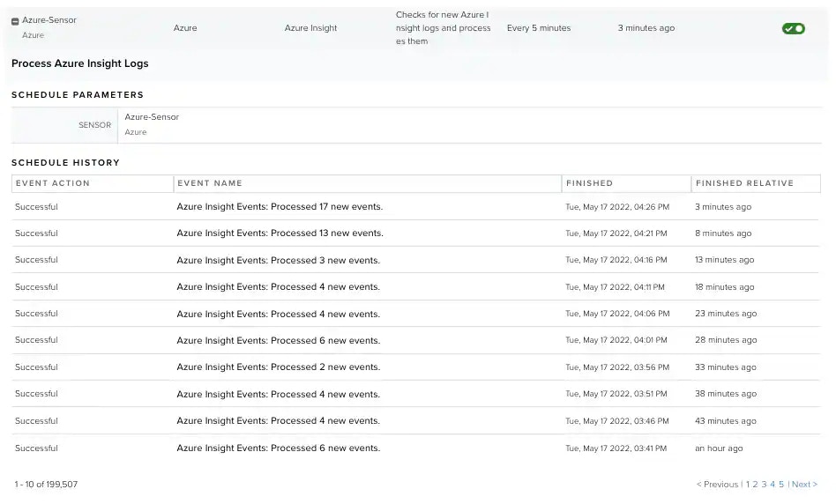Select page 1 in pagination

pyautogui.click(x=748, y=485)
